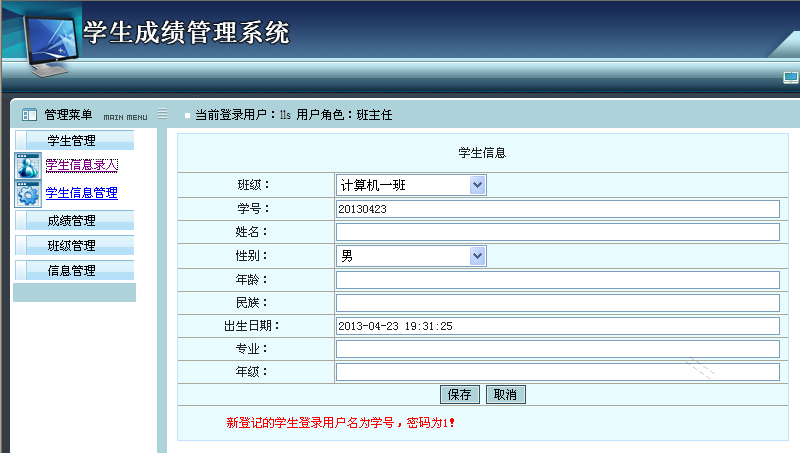Image resolution: width=800 pixels, height=453 pixels.
Task: Click the 当前登录用户 status text
Action: pyautogui.click(x=243, y=115)
